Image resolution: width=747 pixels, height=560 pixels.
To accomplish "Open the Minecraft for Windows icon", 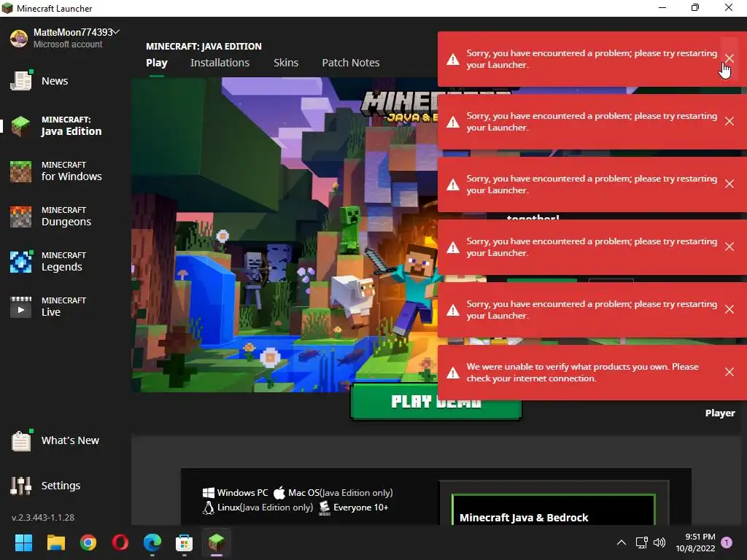I will coord(21,171).
